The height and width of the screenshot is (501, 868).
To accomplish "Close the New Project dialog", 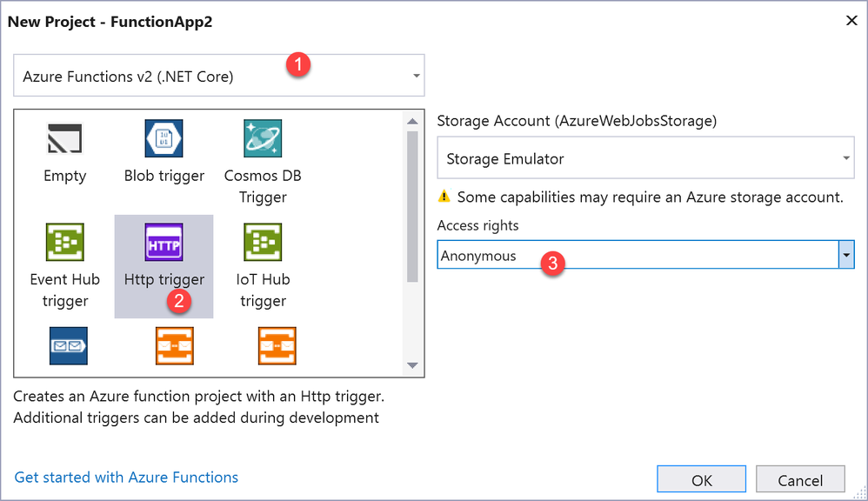I will tap(851, 21).
